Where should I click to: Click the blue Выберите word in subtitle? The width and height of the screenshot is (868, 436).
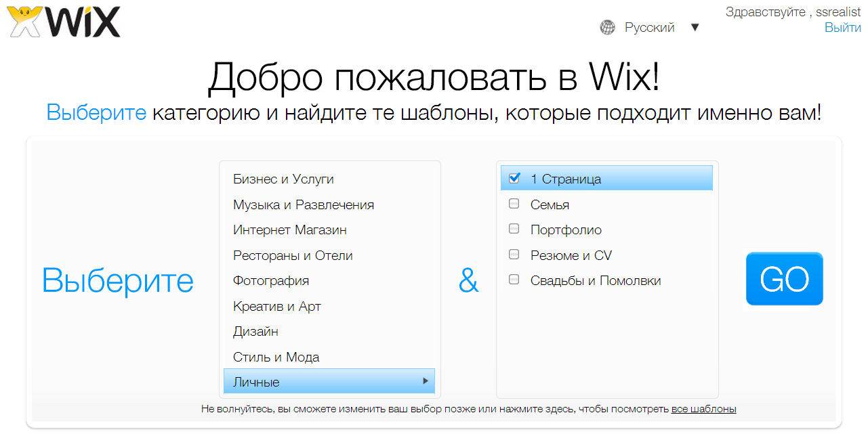[96, 112]
